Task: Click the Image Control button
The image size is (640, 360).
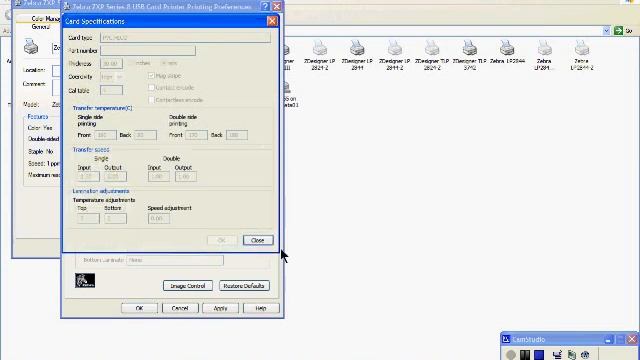Action: (x=188, y=286)
